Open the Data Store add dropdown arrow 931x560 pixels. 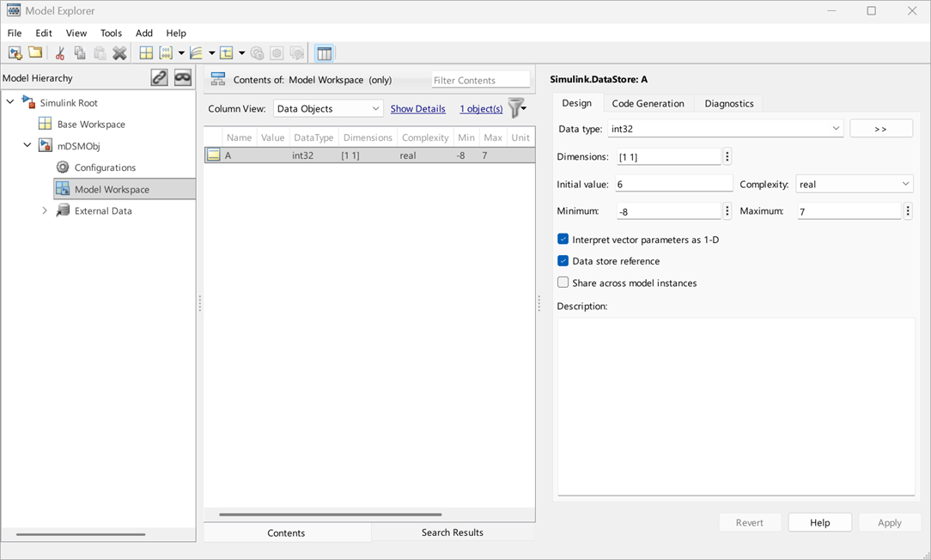click(x=241, y=53)
